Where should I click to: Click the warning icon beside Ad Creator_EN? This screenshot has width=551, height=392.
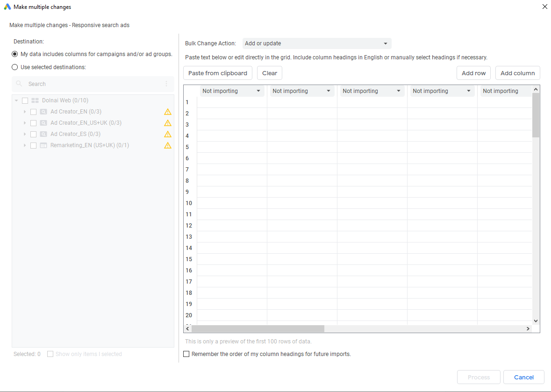pos(168,112)
